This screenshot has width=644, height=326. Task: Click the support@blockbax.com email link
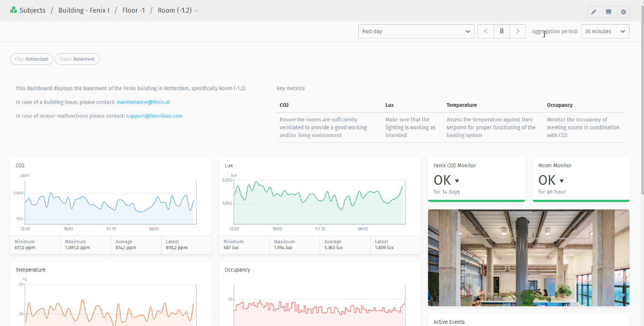pos(154,115)
